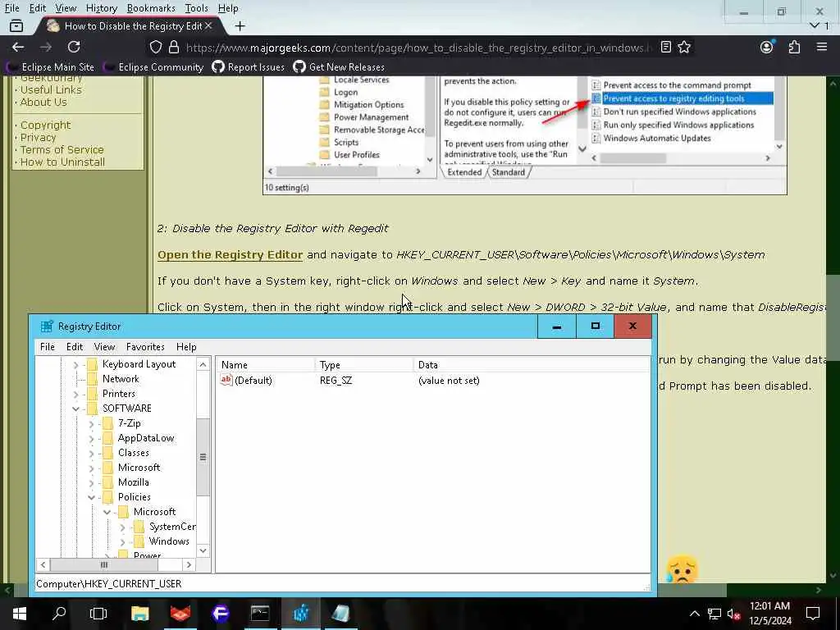Follow the 'Open the Registry Editor' link
Image resolution: width=840 pixels, height=630 pixels.
pos(230,254)
